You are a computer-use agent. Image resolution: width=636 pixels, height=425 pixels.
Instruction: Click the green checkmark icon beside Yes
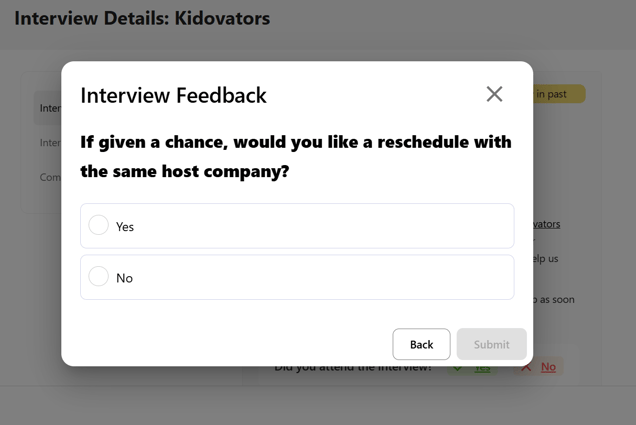pyautogui.click(x=458, y=369)
